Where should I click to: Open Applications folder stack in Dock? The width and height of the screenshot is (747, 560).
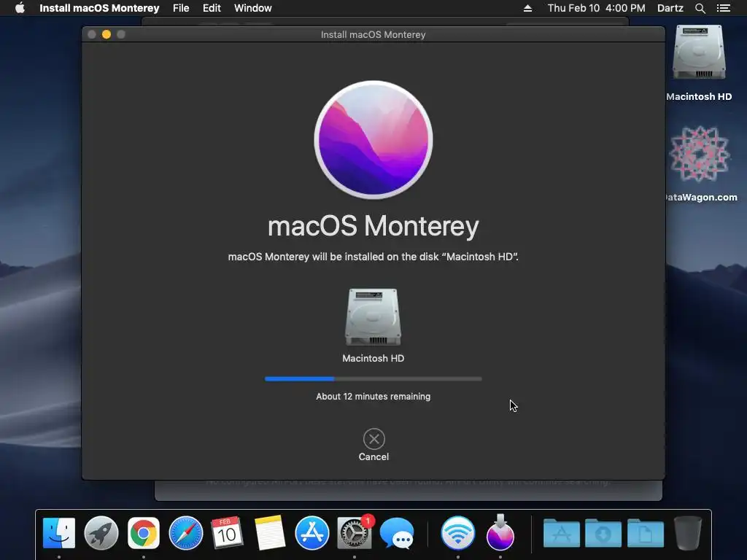click(x=561, y=533)
